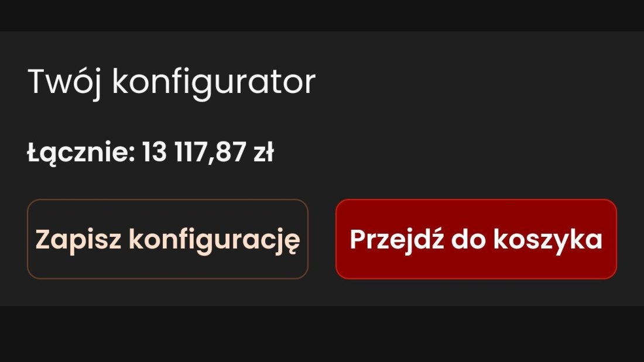Click the word koszyka on red button
The image size is (644, 362).
547,239
